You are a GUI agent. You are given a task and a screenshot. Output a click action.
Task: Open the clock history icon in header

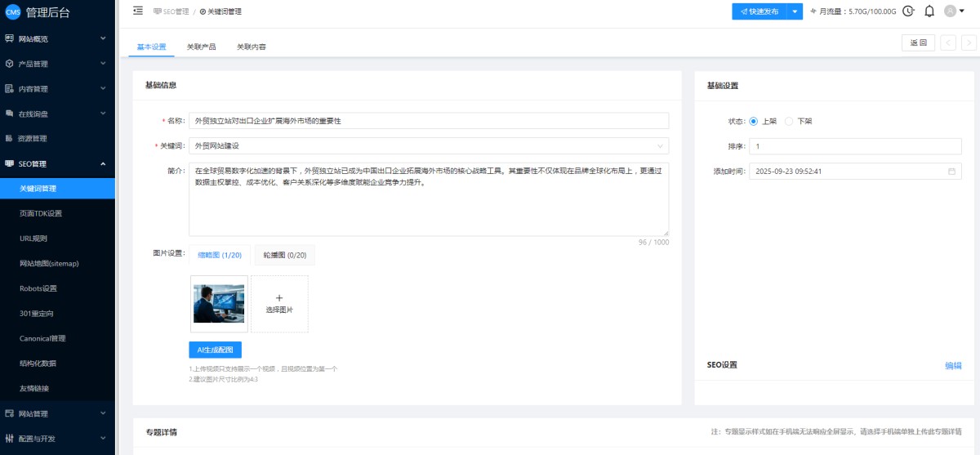[908, 11]
